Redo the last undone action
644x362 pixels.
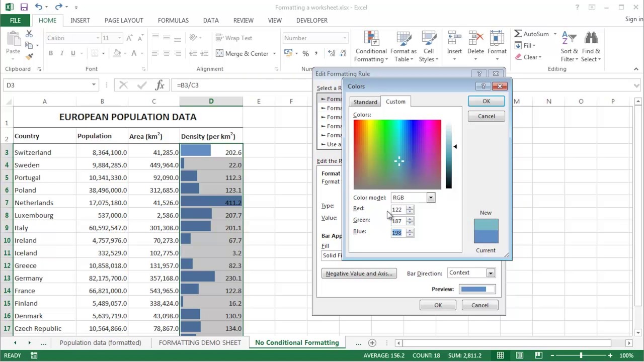pos(58,7)
